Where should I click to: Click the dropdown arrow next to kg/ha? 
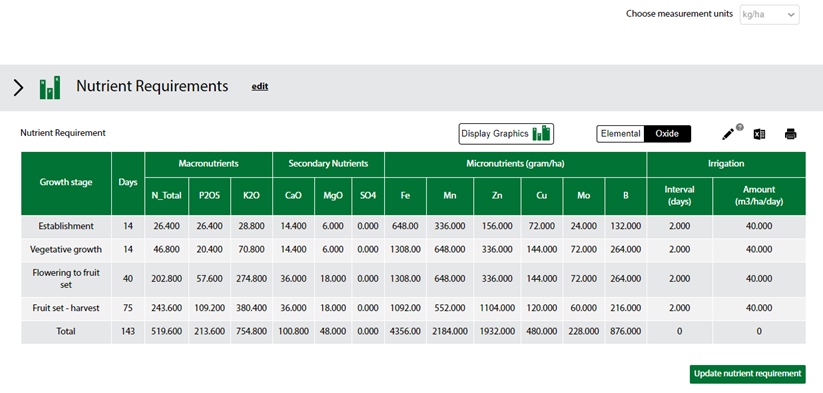pos(790,15)
